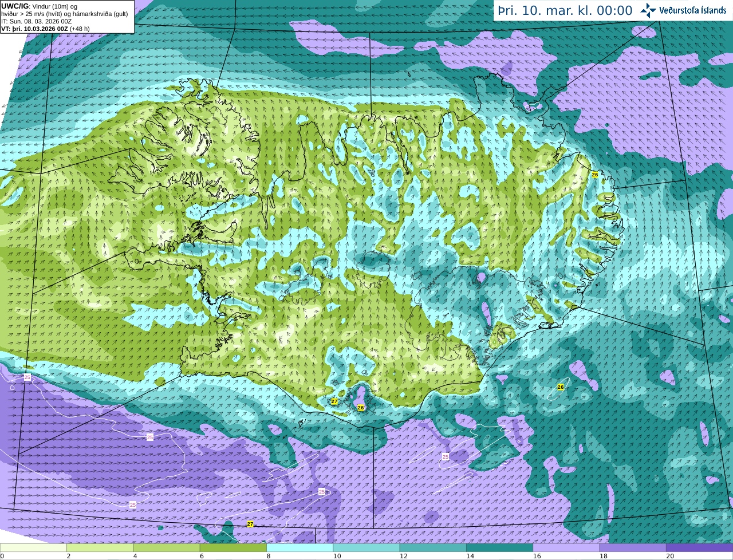This screenshot has height=560, width=733.
Task: Pick the 18–20 m/s purple legend swatch
Action: [x=633, y=547]
